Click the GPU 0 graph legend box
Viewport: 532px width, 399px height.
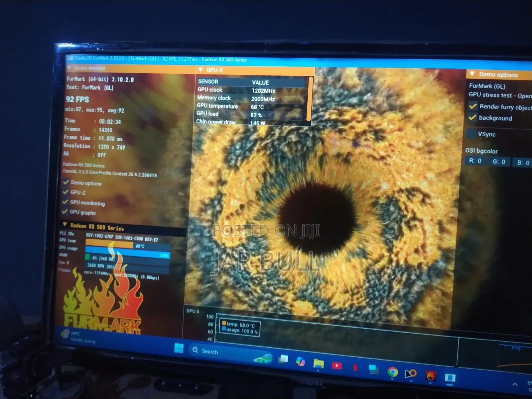click(239, 327)
